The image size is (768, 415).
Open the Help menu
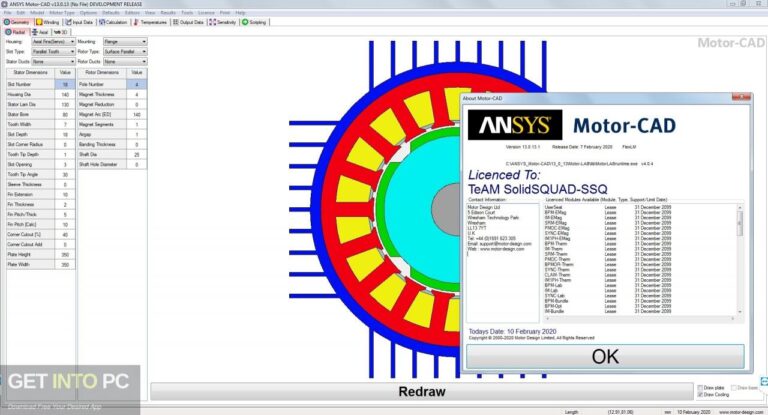240,13
